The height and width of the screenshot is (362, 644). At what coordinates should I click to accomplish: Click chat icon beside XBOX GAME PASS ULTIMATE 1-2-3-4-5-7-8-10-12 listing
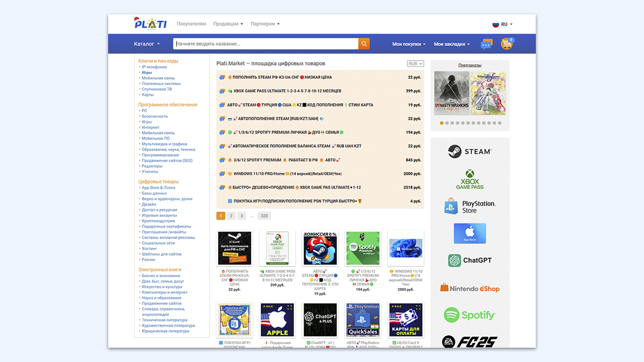coord(222,91)
